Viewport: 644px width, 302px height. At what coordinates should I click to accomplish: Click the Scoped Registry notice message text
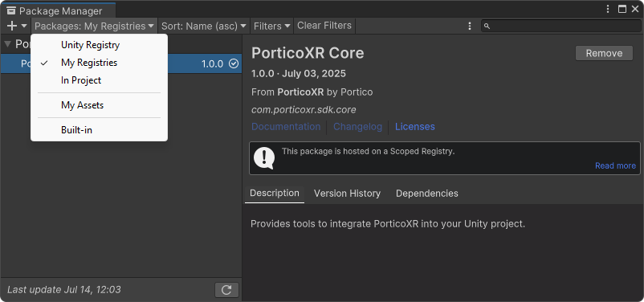[x=368, y=151]
